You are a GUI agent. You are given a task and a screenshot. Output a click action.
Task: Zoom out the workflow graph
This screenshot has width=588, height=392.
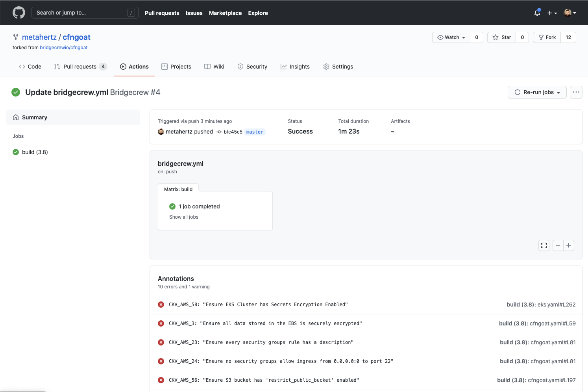click(x=558, y=245)
